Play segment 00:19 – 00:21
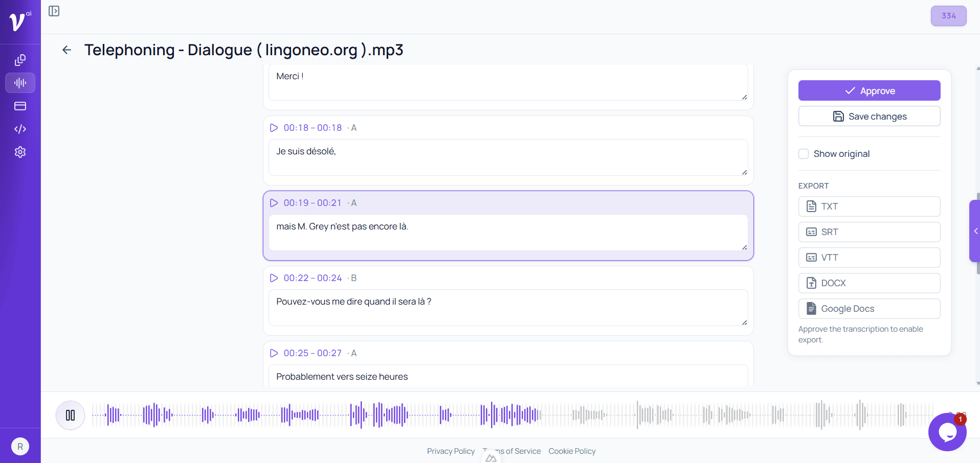980x463 pixels. (274, 203)
